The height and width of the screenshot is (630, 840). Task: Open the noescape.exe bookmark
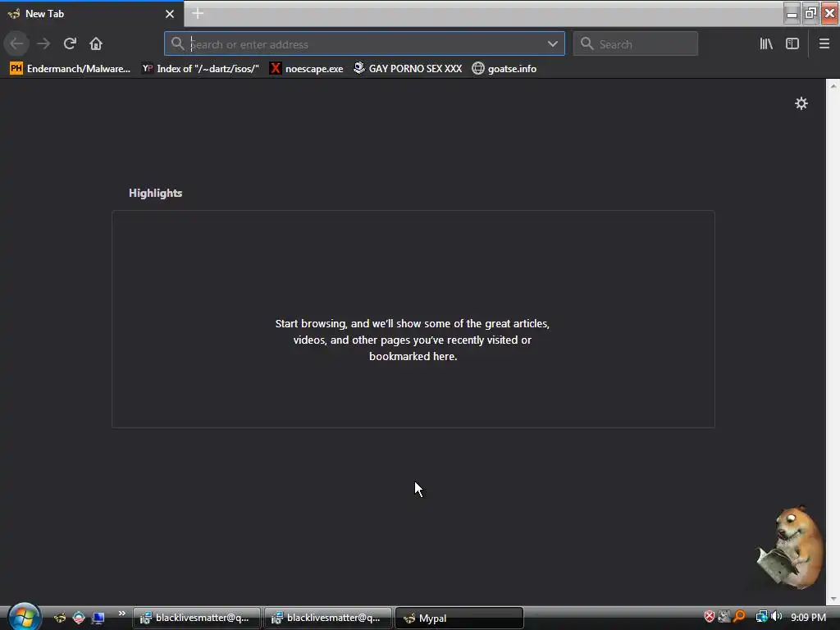click(307, 69)
